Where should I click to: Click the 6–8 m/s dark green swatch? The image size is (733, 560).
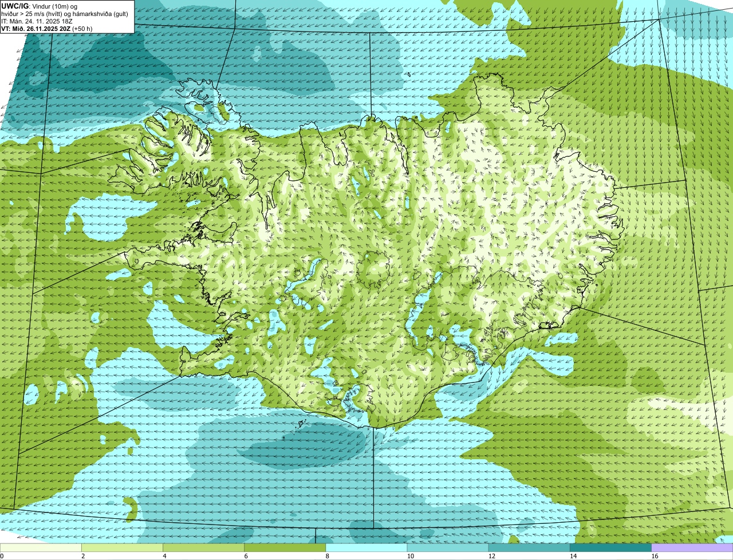tap(285, 548)
